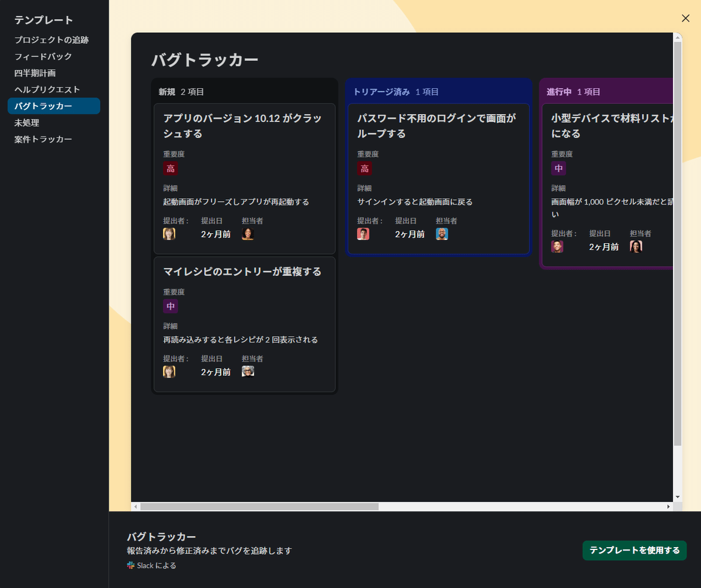Click 2ヶ月前 date on パスワード不用 card
The height and width of the screenshot is (588, 701).
[x=410, y=234]
